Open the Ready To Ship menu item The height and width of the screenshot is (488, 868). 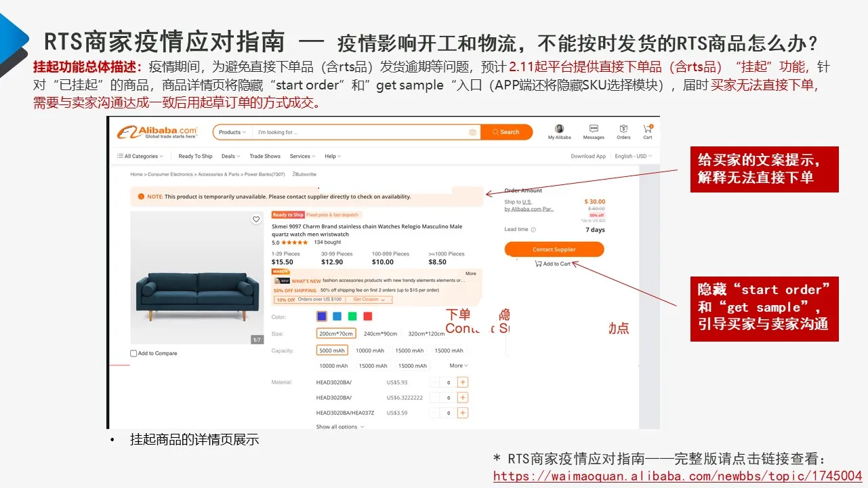[195, 157]
